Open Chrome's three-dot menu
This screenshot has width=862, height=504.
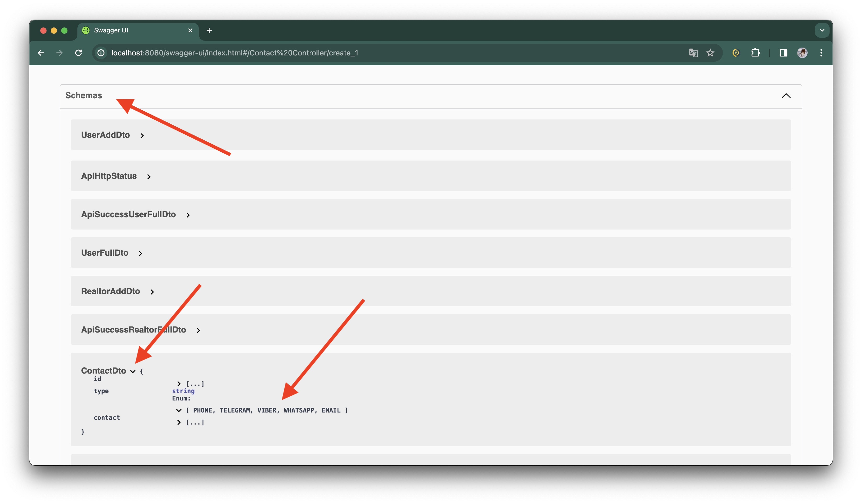coord(821,53)
